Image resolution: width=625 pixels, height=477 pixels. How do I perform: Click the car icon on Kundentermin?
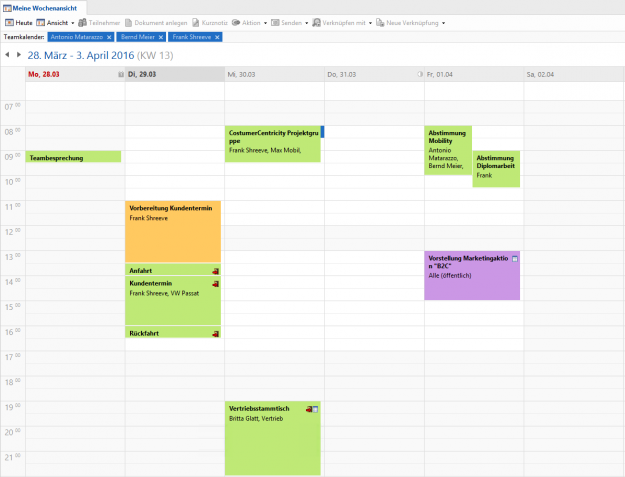(x=216, y=284)
